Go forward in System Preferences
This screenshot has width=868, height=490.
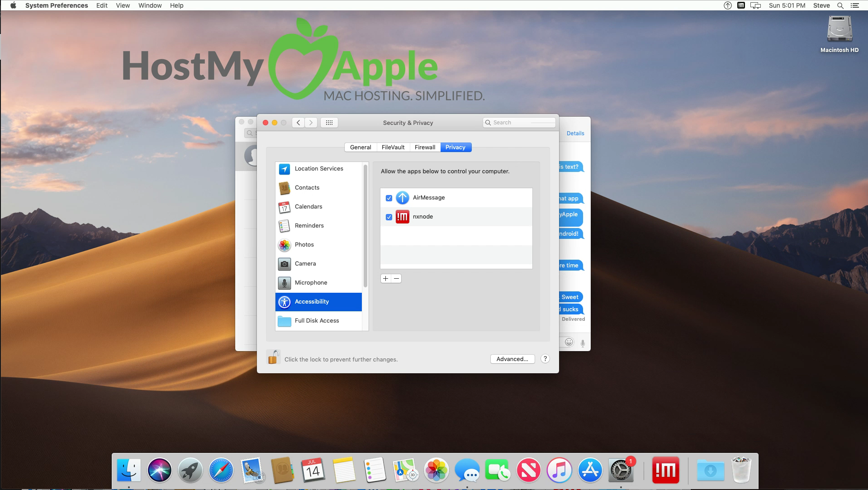311,123
